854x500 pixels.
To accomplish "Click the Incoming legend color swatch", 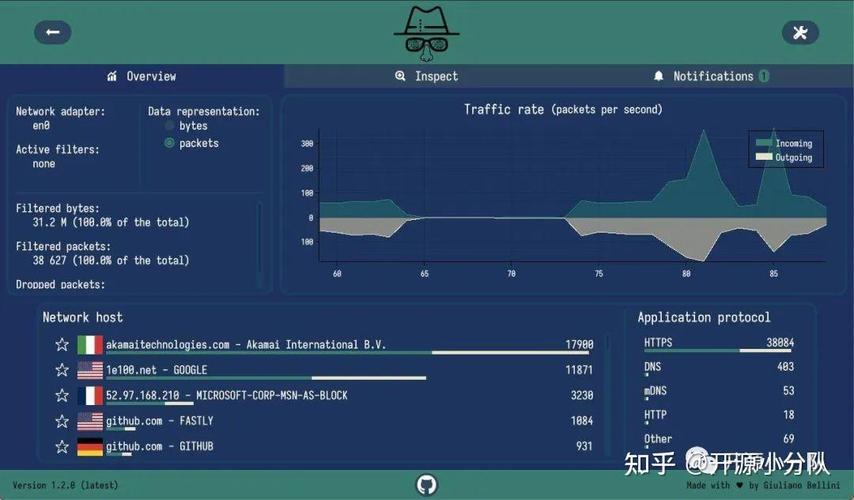I will click(x=764, y=143).
